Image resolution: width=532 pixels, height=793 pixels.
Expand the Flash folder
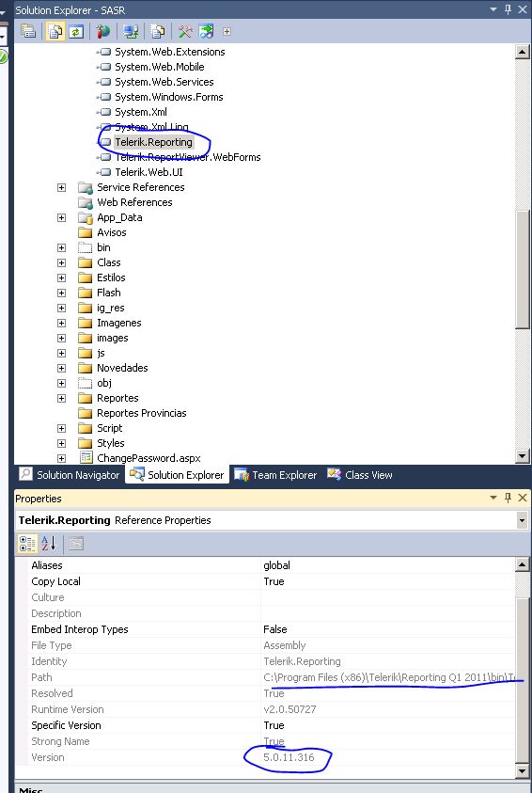(x=62, y=293)
